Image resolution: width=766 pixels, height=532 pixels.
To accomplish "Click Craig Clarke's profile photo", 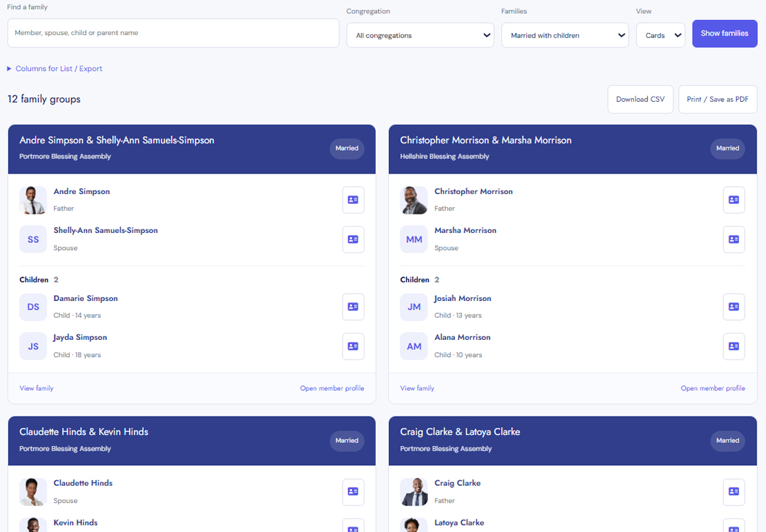I will click(x=414, y=492).
